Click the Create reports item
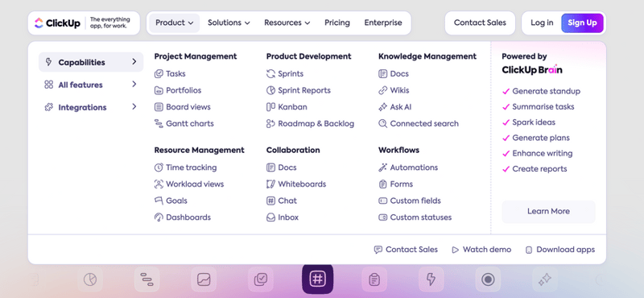Viewport: 644px width, 298px height. pos(535,169)
